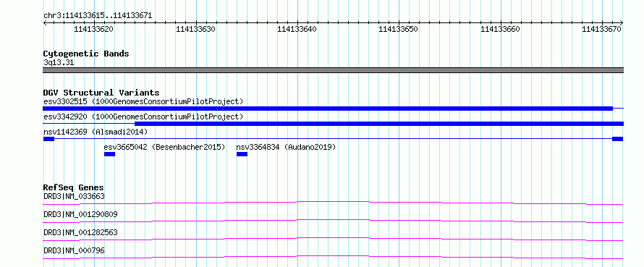The height and width of the screenshot is (267, 644).
Task: Click the esv3342920 1000Genomes variant label
Action: (x=143, y=116)
